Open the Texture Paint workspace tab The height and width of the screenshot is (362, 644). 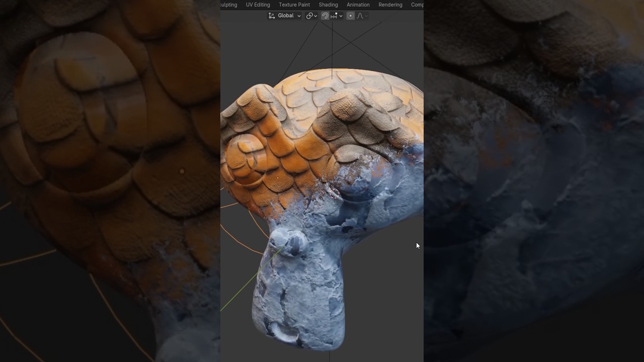(294, 5)
